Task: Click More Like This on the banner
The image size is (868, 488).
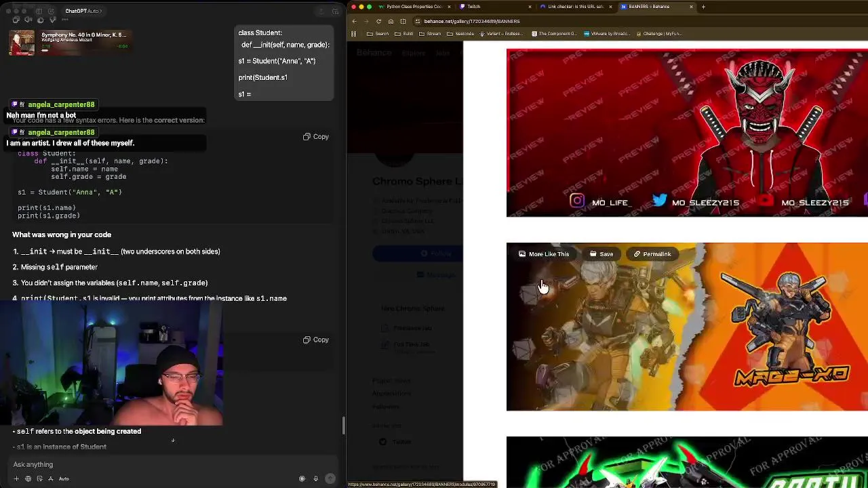Action: pyautogui.click(x=544, y=254)
